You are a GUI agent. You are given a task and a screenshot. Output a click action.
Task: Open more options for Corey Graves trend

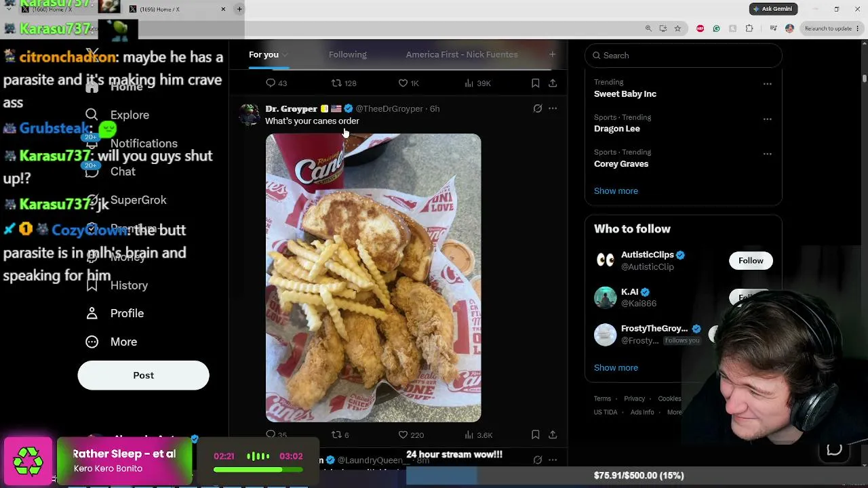click(767, 154)
